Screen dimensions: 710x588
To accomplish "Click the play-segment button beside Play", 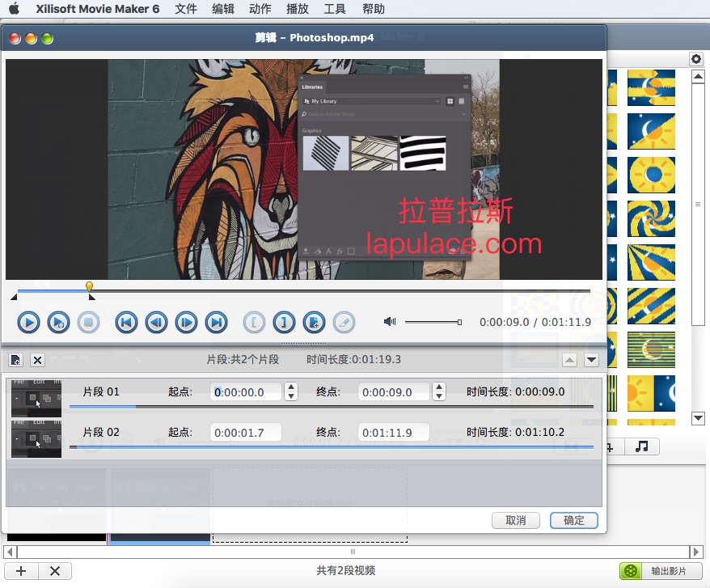I will 58,323.
